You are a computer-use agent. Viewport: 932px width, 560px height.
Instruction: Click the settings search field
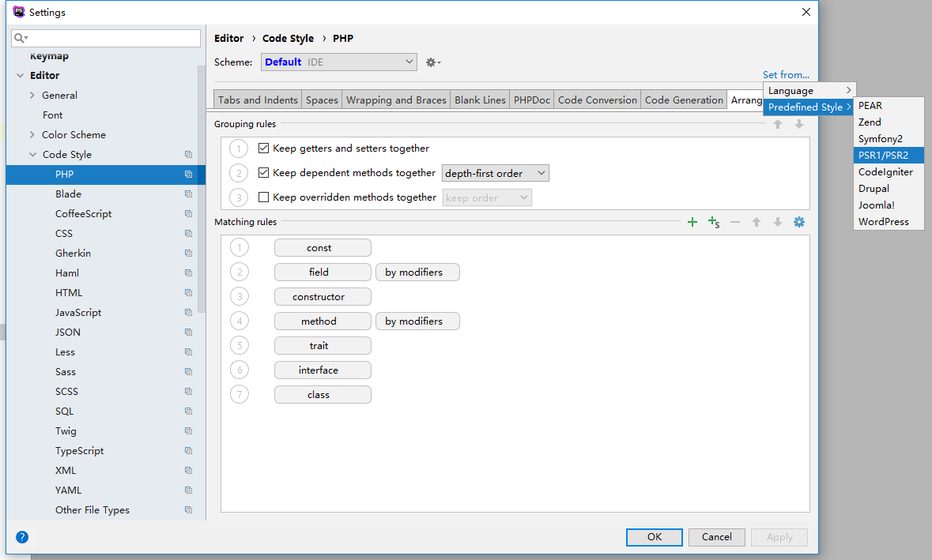pyautogui.click(x=107, y=38)
